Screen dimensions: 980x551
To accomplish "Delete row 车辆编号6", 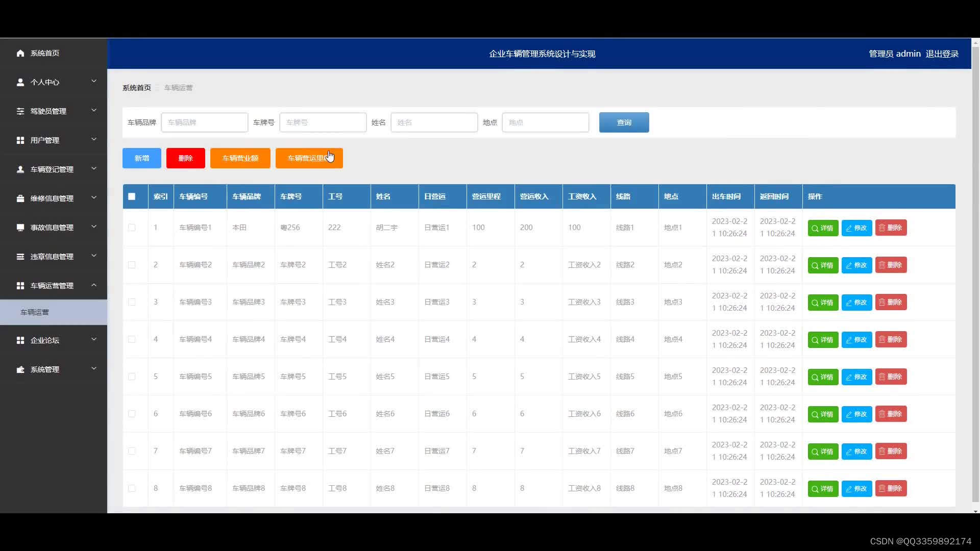I will (891, 414).
